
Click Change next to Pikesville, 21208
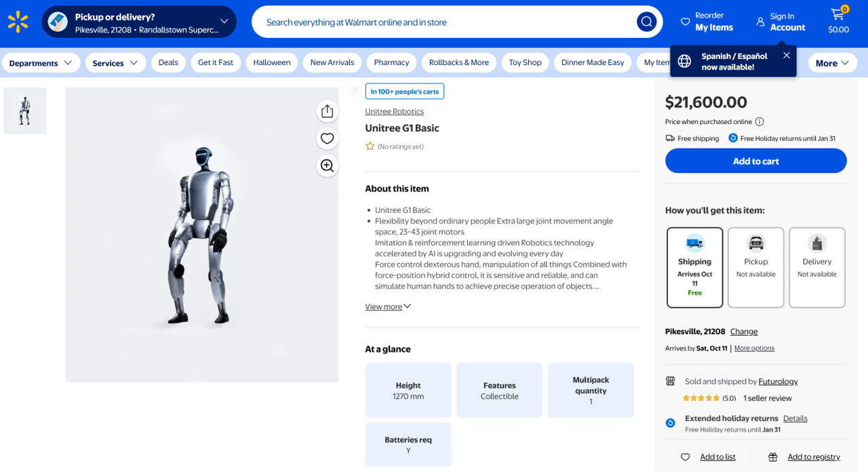click(x=744, y=332)
